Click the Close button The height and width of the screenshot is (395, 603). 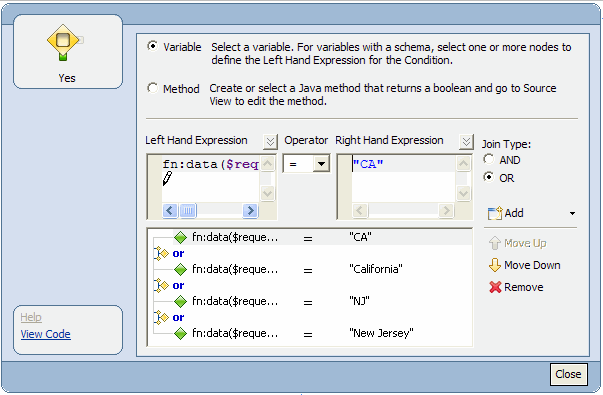[568, 374]
